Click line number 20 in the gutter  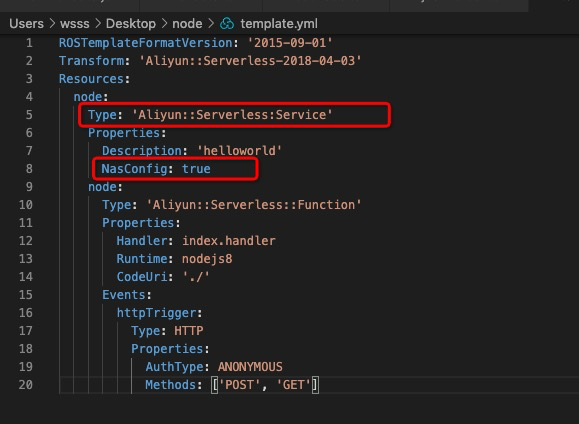[25, 385]
